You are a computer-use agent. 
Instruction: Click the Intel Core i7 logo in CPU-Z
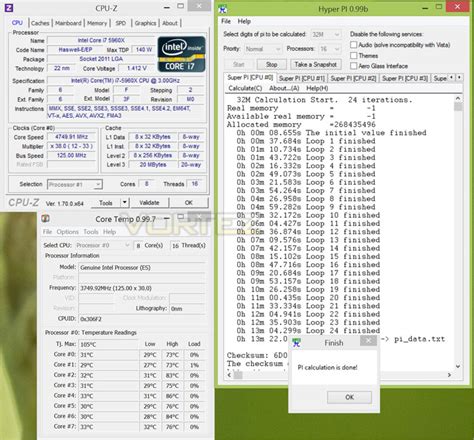[181, 54]
